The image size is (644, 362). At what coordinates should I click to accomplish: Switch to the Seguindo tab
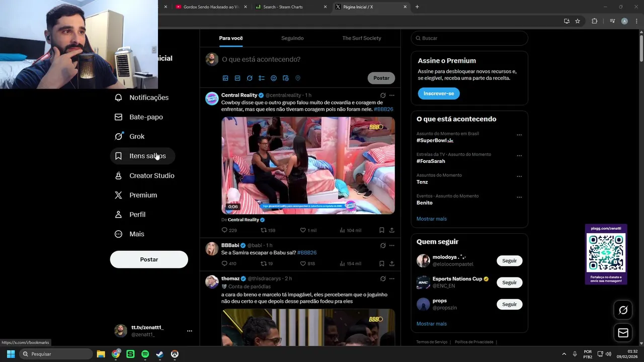tap(292, 38)
